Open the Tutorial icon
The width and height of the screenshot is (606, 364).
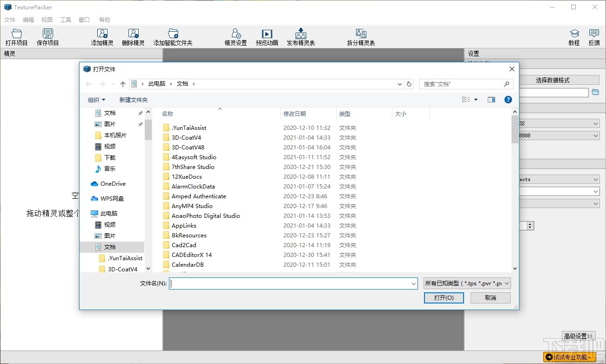click(574, 37)
